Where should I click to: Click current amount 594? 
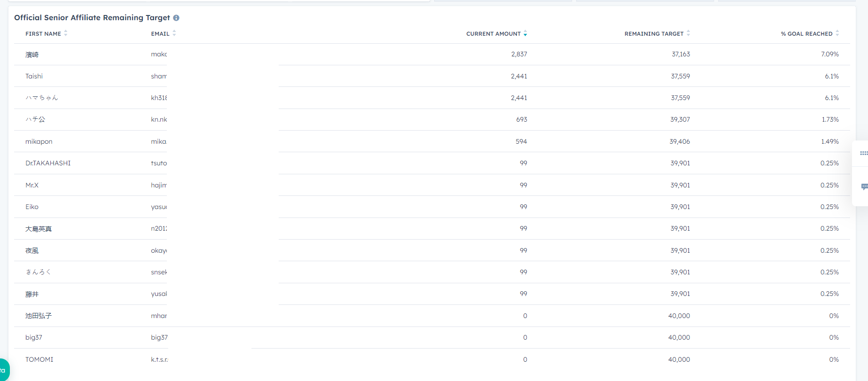pos(521,141)
